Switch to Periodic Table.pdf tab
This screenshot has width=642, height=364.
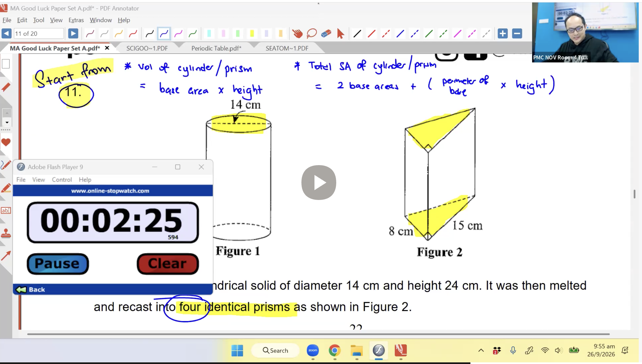click(x=216, y=48)
